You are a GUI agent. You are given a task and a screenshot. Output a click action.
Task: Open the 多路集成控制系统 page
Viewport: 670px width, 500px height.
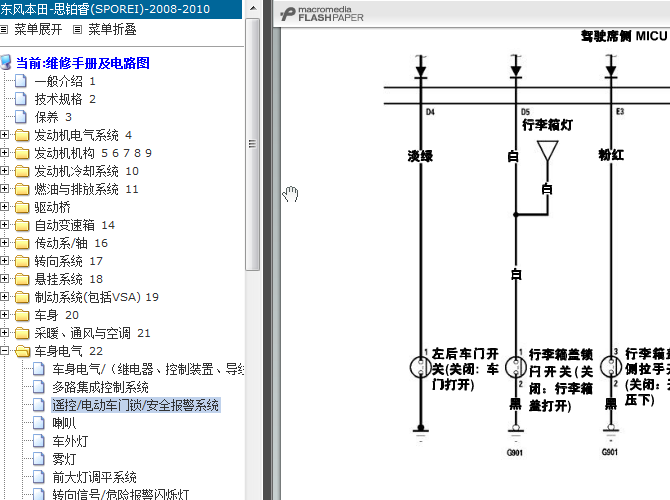(x=100, y=387)
